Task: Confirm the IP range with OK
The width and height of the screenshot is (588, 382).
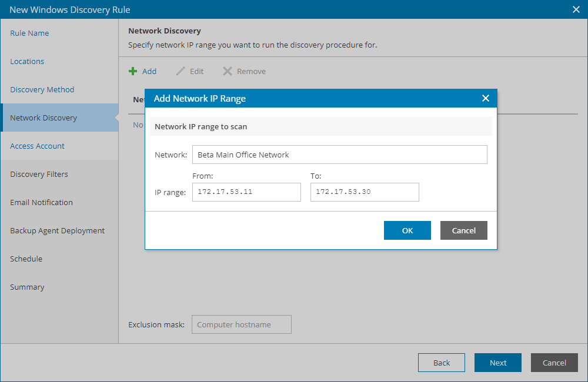Action: (407, 230)
